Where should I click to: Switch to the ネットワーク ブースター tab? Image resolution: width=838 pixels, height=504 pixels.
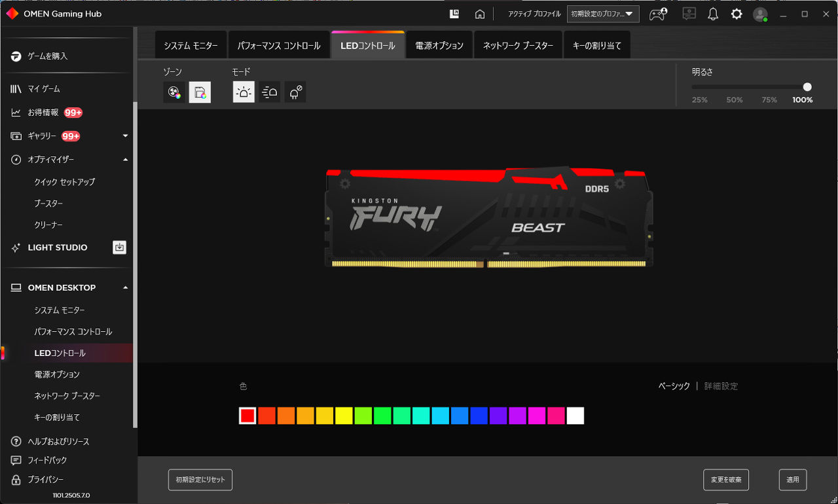tap(519, 45)
